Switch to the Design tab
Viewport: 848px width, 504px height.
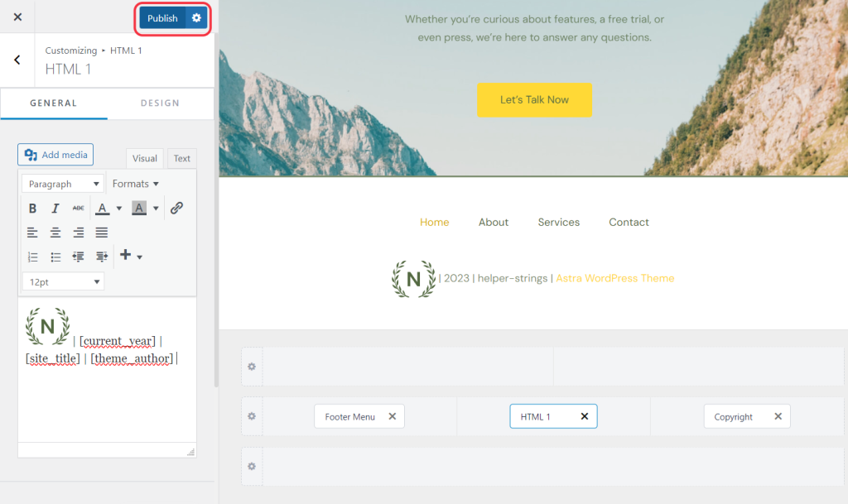pos(160,103)
